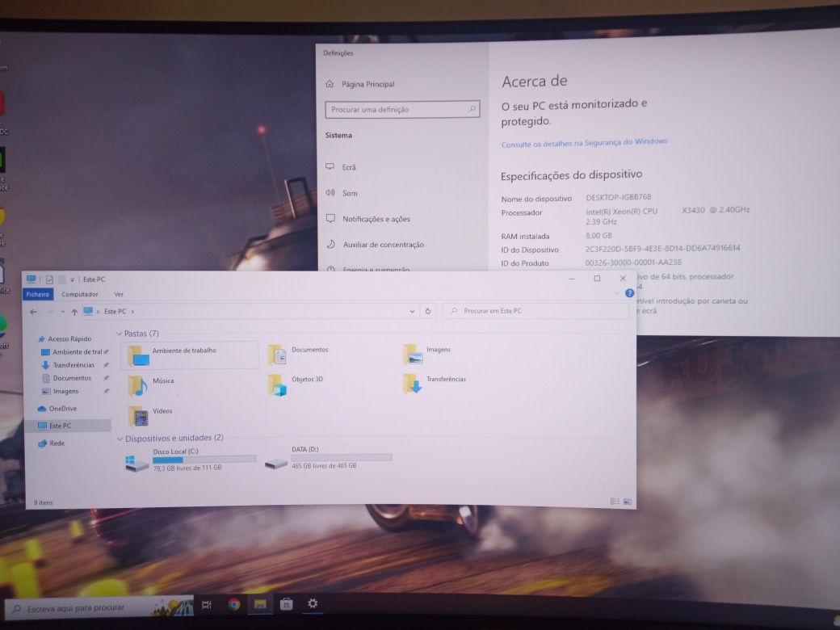Click the taskbar search box
Screen dimensions: 840x630
point(99,608)
